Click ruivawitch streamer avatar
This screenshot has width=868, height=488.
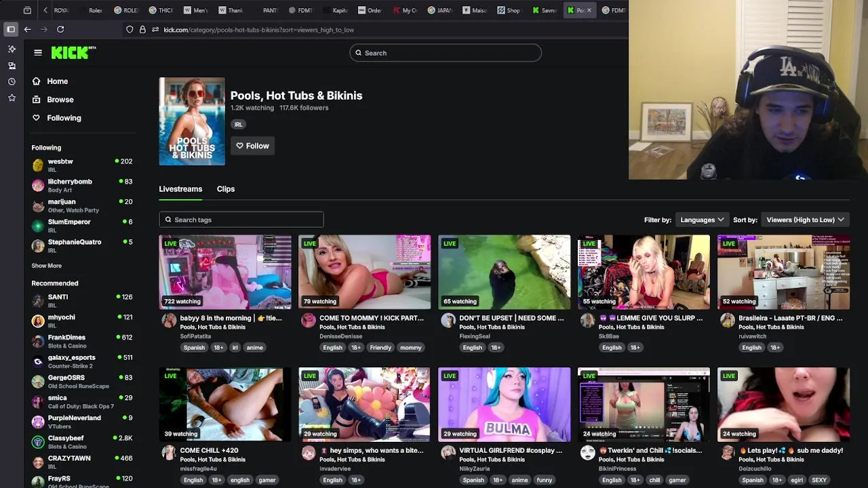pos(728,321)
